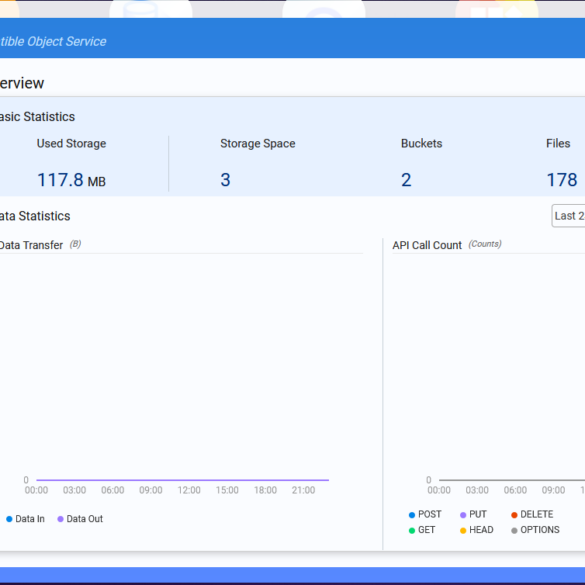Toggle the GET legend marker

coord(412,531)
